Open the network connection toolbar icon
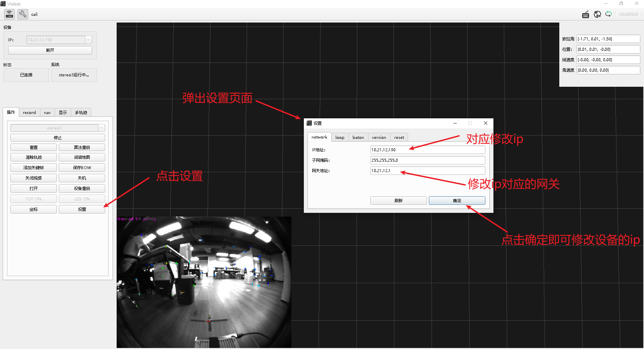The width and height of the screenshot is (644, 349). click(9, 14)
